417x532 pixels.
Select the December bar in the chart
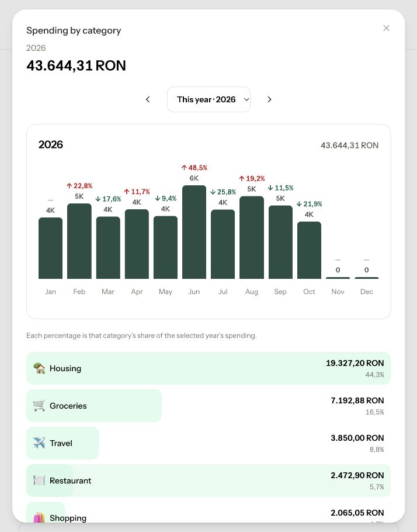click(367, 278)
